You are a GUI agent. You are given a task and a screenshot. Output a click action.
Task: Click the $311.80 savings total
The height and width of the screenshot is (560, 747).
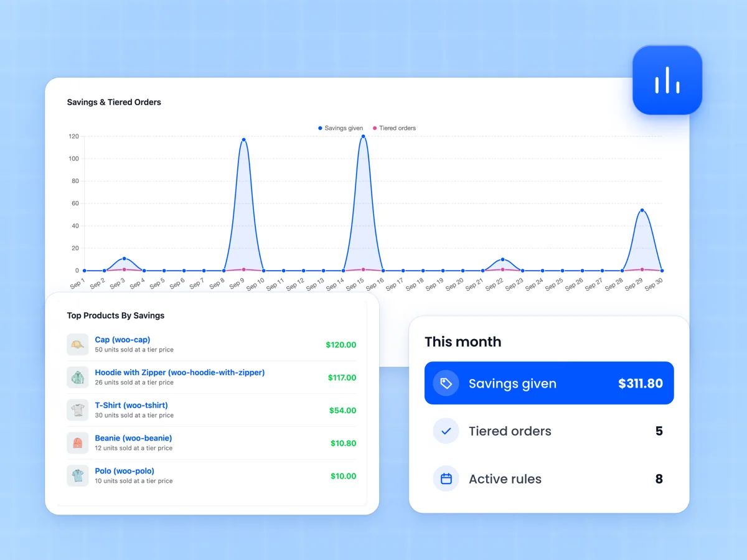point(641,383)
